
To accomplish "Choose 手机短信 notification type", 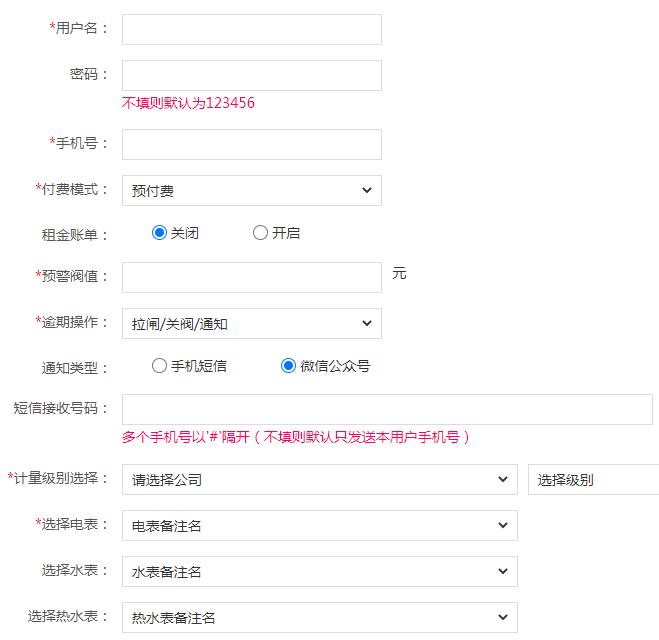I will point(159,366).
